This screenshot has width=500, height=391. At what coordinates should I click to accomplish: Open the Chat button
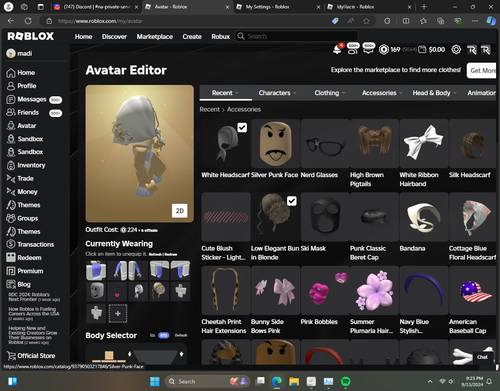482,357
